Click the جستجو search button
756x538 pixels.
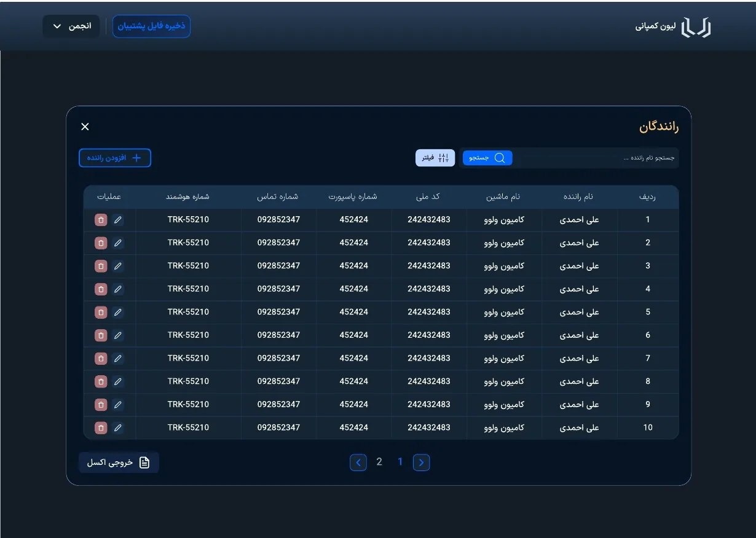(487, 158)
